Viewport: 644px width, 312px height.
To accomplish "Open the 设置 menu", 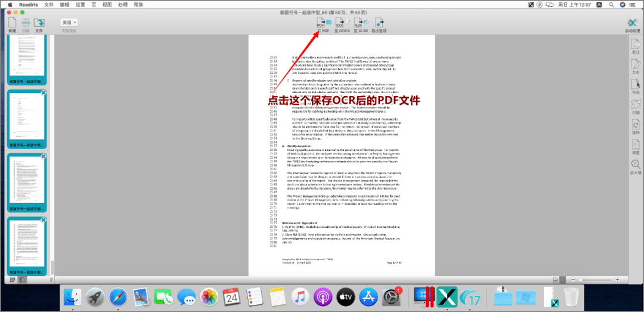I will pyautogui.click(x=80, y=5).
